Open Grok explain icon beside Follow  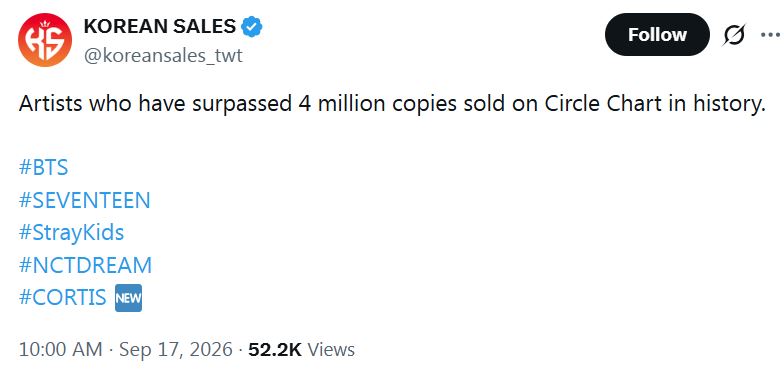[x=734, y=35]
